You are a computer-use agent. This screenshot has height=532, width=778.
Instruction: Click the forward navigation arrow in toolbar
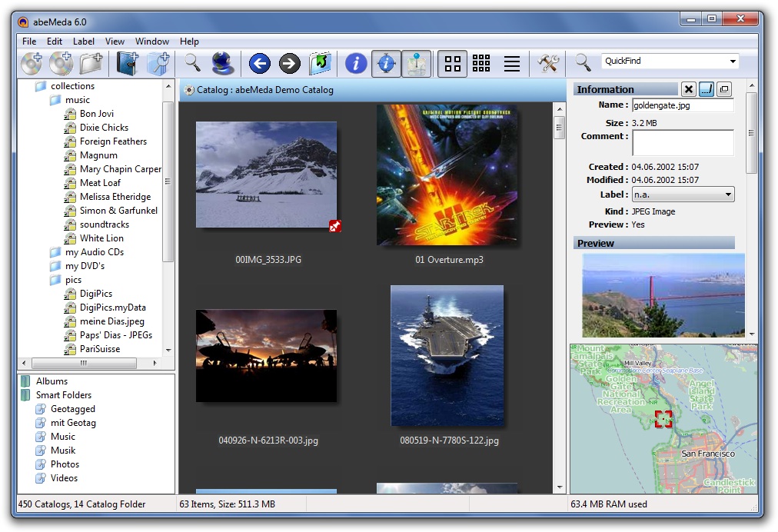[289, 64]
